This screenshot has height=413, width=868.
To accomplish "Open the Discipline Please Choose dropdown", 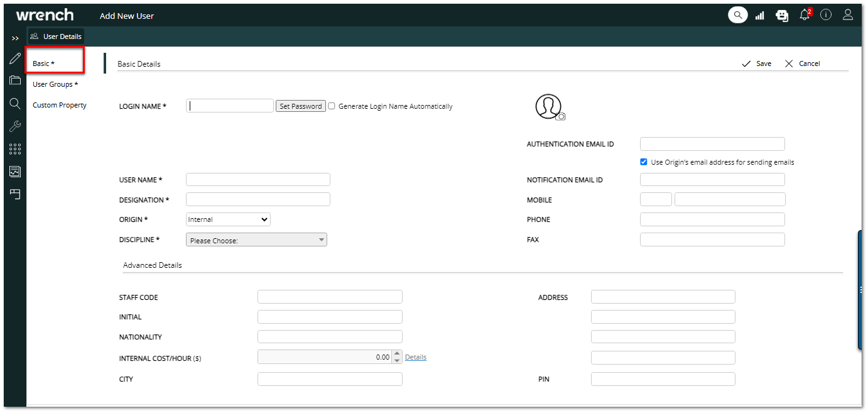I will click(x=256, y=240).
